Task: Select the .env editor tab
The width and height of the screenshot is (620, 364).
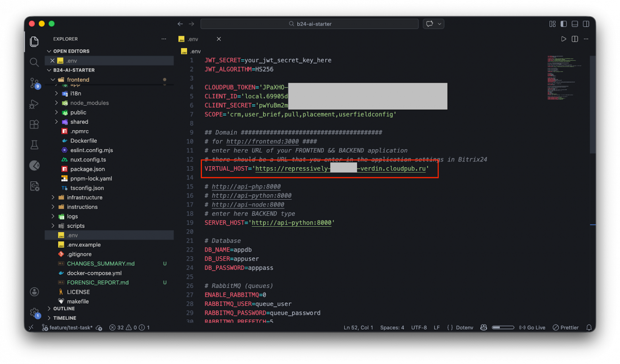Action: [193, 39]
